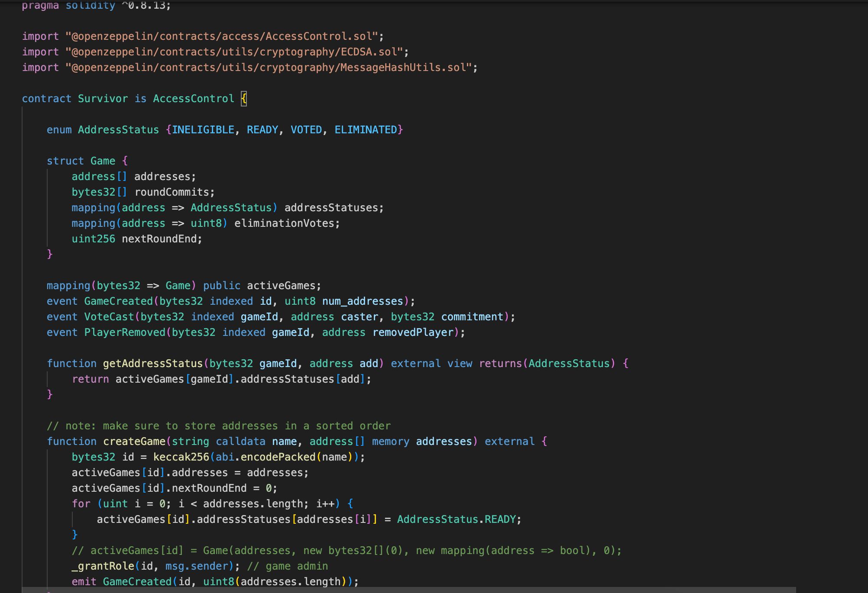Click i++ in the for loop header
The width and height of the screenshot is (868, 593).
[325, 504]
